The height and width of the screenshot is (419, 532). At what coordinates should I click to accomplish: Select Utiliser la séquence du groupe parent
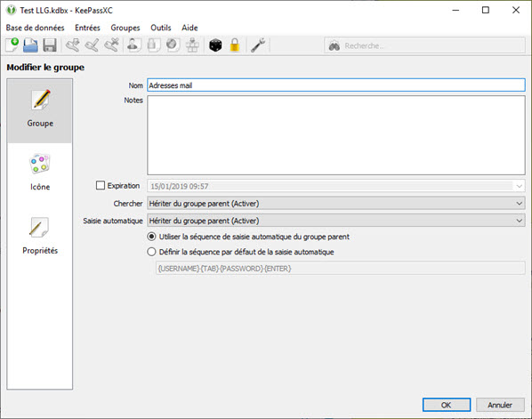pos(151,237)
